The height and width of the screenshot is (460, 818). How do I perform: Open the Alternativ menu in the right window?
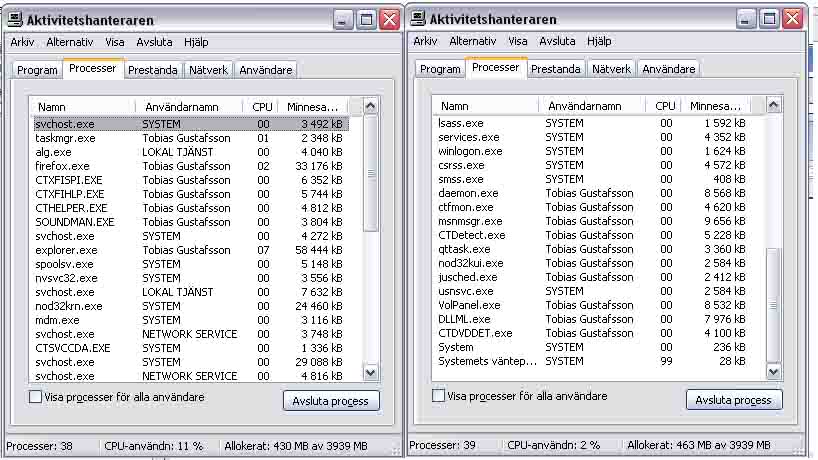click(x=472, y=41)
